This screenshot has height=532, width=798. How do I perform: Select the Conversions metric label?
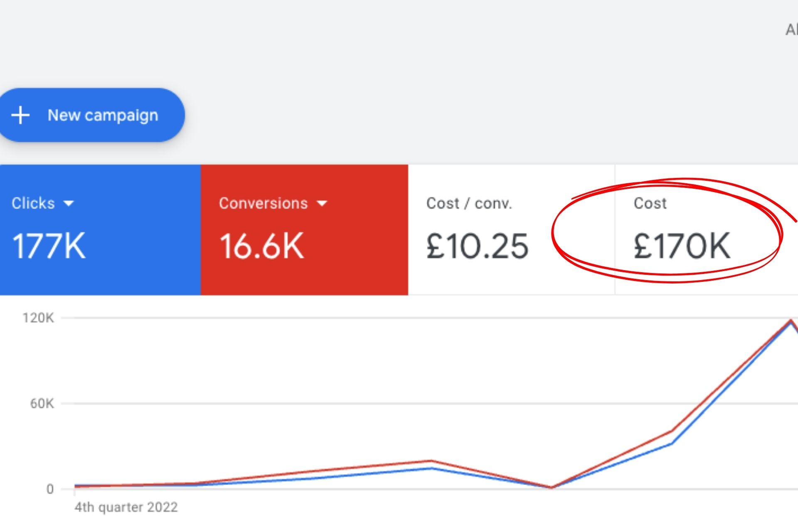point(263,203)
